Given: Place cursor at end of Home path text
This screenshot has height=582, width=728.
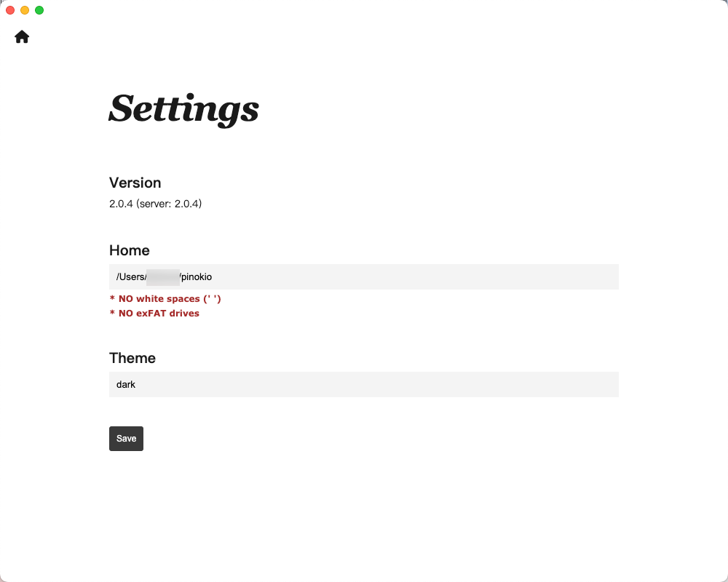Looking at the screenshot, I should (x=212, y=277).
